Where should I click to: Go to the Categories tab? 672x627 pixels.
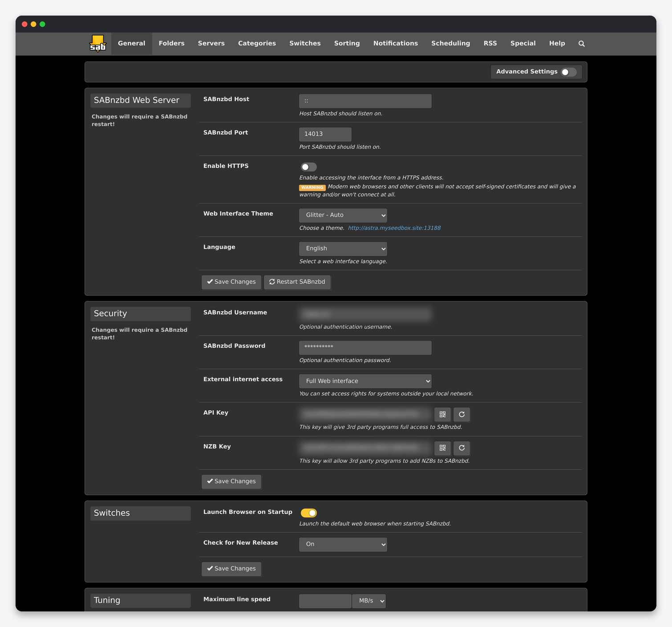coord(257,44)
